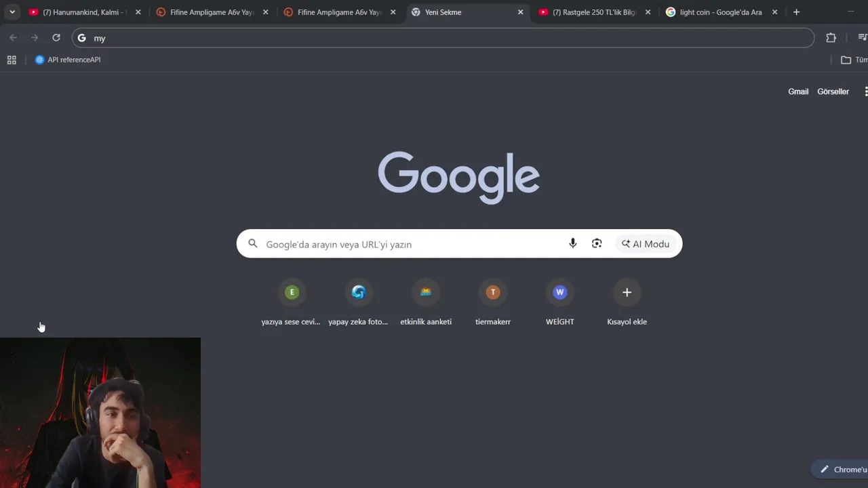Open the 'yapay zeka foto...' shortcut

[x=358, y=303]
